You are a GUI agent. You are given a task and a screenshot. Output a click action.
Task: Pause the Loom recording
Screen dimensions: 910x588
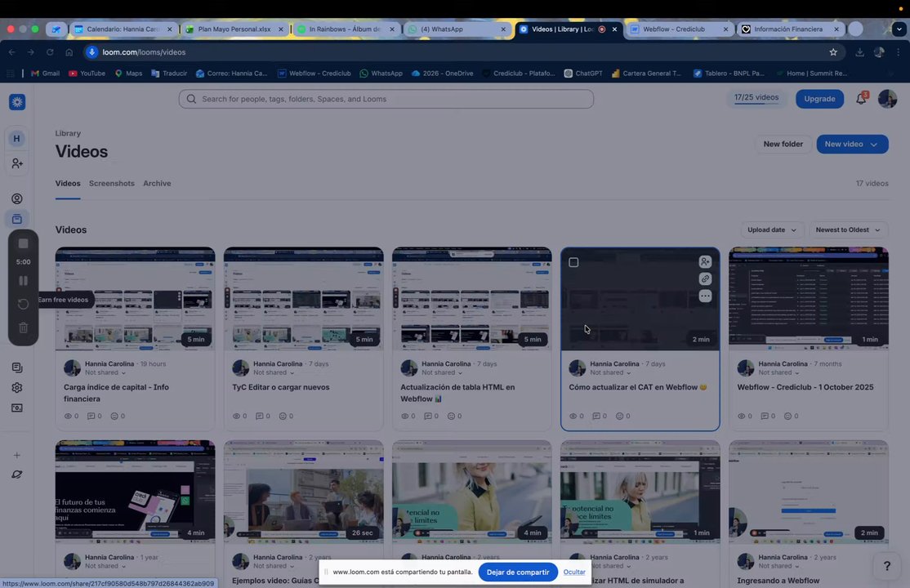coord(23,281)
